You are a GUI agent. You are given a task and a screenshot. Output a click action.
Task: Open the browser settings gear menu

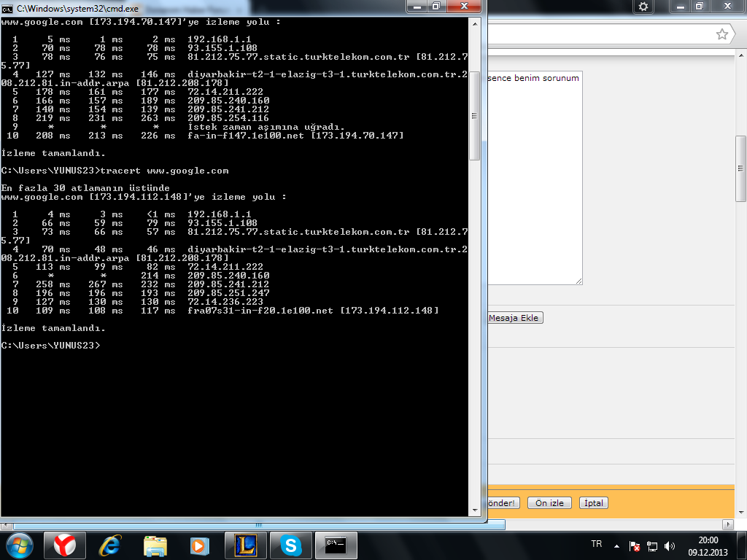click(x=643, y=7)
